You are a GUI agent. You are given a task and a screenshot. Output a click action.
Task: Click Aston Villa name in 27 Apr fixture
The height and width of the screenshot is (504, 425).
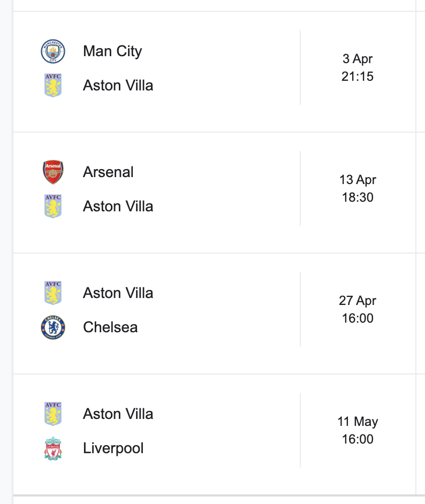[x=118, y=293]
